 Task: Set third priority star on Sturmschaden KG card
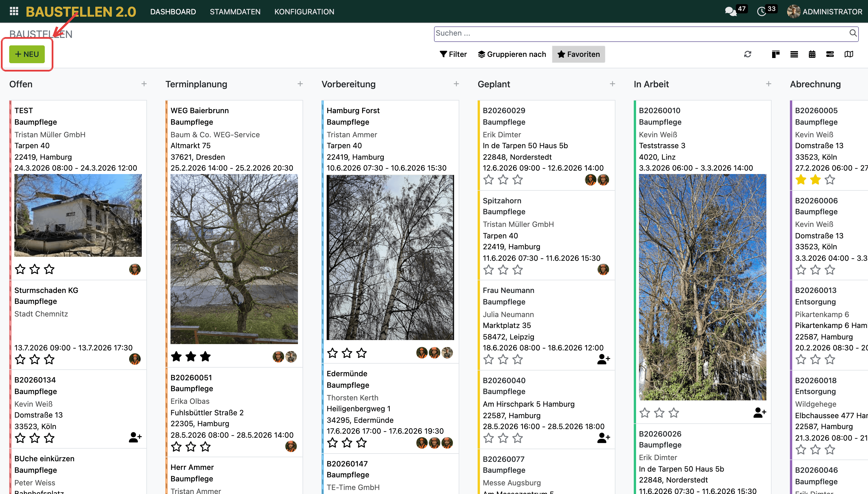click(x=49, y=359)
